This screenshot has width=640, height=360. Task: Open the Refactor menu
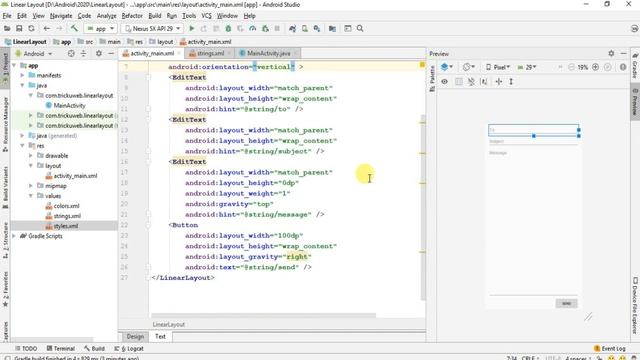pyautogui.click(x=132, y=16)
